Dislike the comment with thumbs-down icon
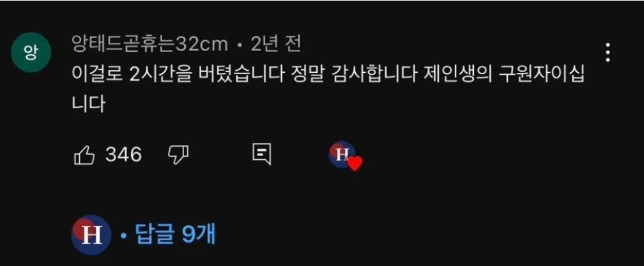Image resolution: width=644 pixels, height=266 pixels. (x=178, y=155)
